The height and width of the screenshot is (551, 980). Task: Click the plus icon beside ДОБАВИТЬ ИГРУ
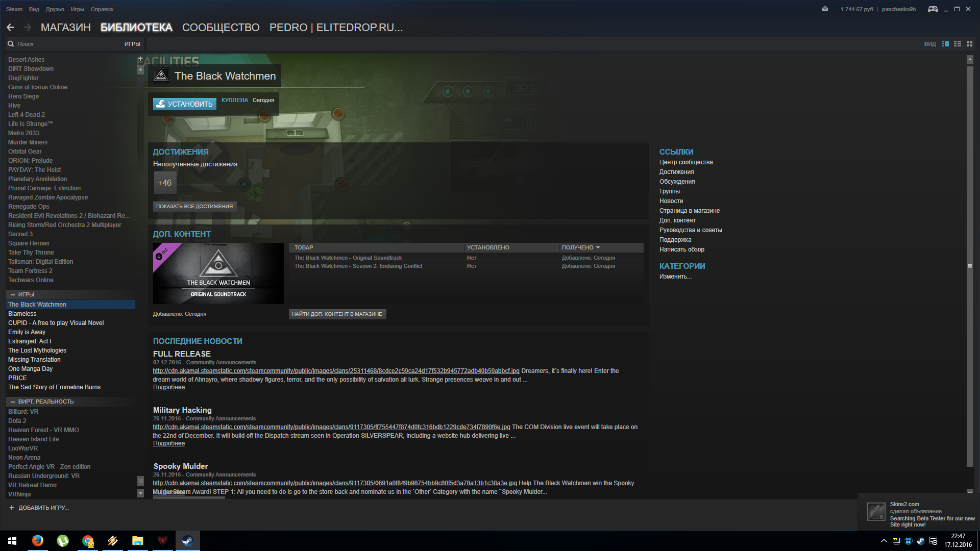12,508
